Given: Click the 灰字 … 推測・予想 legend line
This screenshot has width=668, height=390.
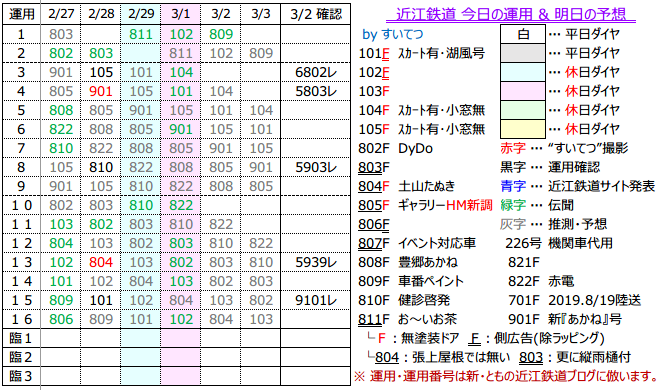Looking at the screenshot, I should (x=553, y=224).
